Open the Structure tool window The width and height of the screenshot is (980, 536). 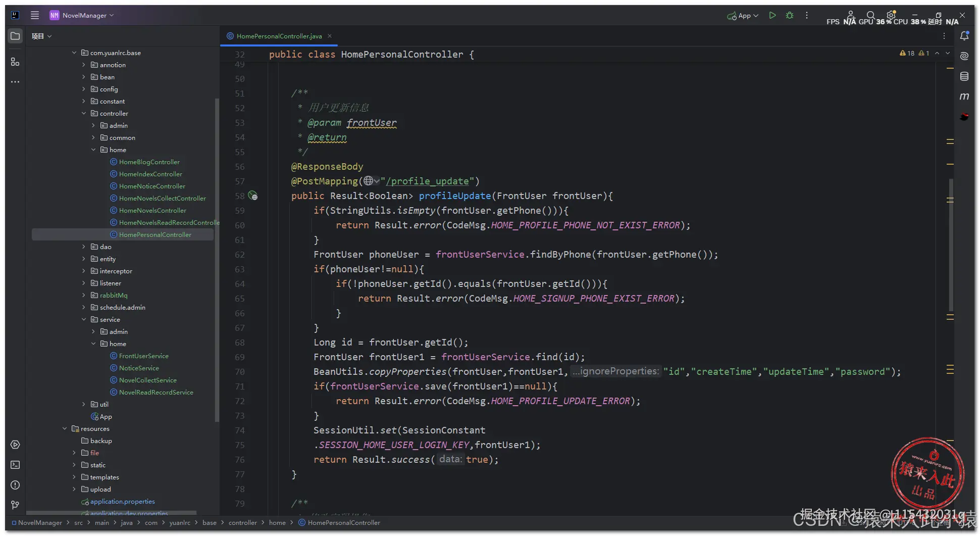pos(15,62)
